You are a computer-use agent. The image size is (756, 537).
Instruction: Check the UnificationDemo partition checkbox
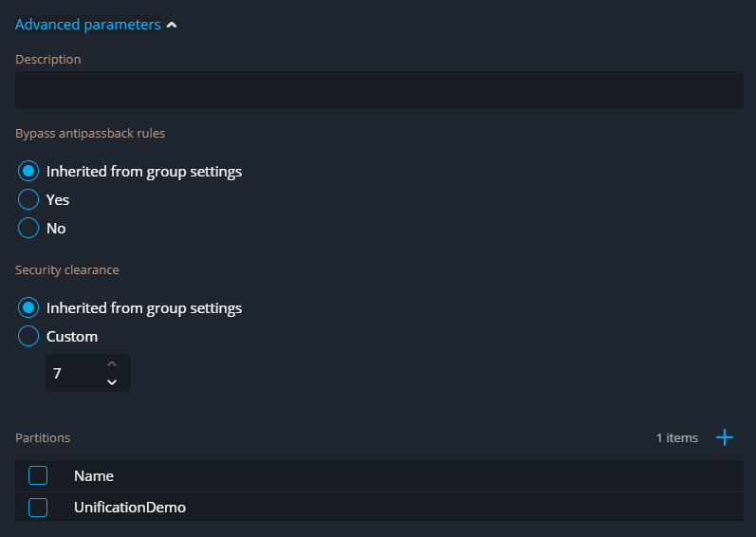(x=38, y=508)
